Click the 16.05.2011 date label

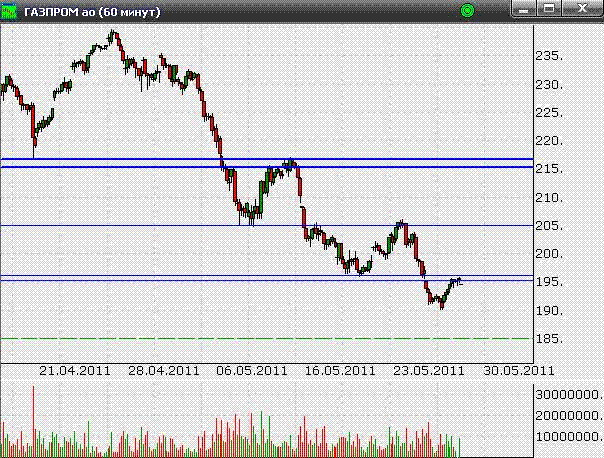coord(340,371)
